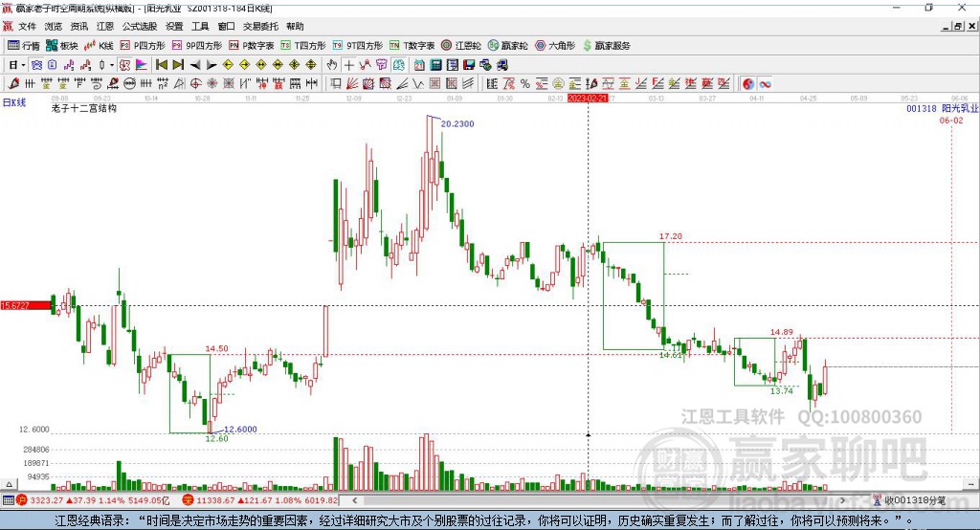The image size is (980, 530).
Task: Open the 9T四方形 tool
Action: coord(358,46)
